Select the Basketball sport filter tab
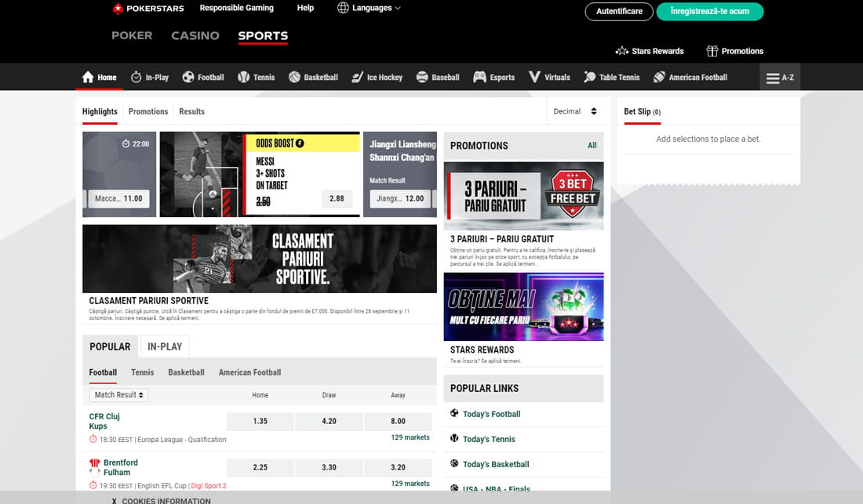The height and width of the screenshot is (504, 863). coord(186,372)
